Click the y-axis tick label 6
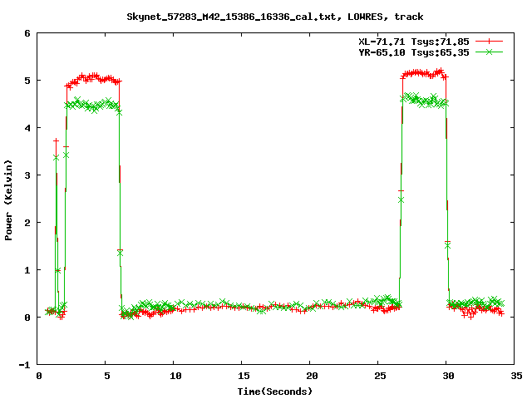This screenshot has height=399, width=532. 27,33
